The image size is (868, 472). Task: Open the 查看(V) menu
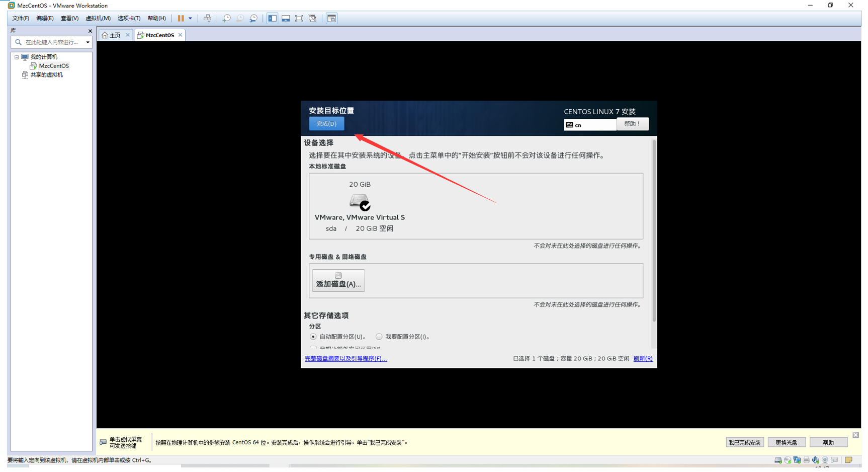tap(69, 18)
